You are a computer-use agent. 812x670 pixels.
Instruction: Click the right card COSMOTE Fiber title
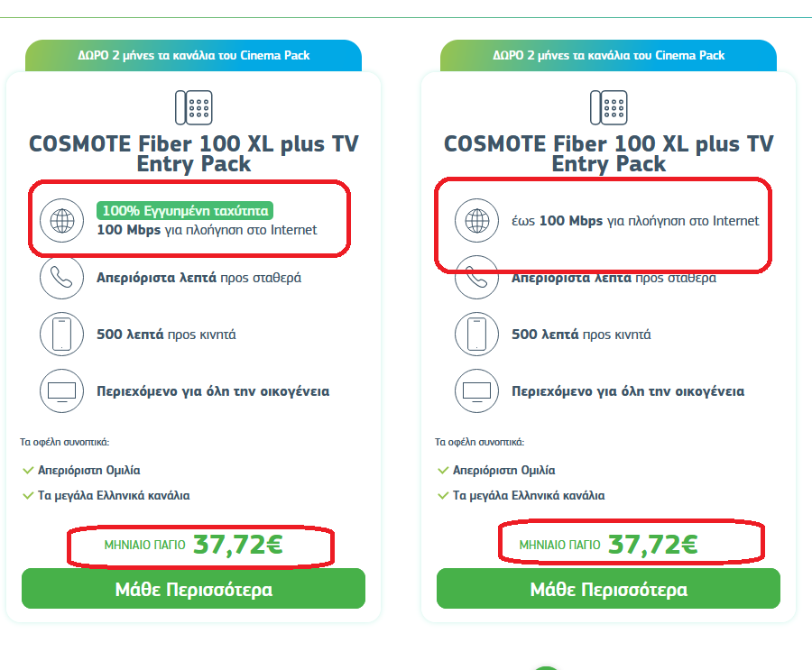pos(608,154)
